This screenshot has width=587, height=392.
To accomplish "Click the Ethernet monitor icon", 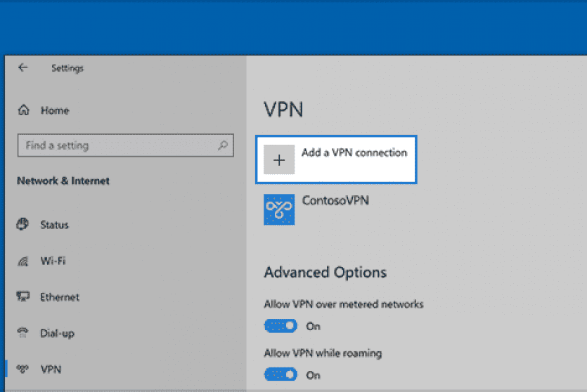I will (23, 297).
